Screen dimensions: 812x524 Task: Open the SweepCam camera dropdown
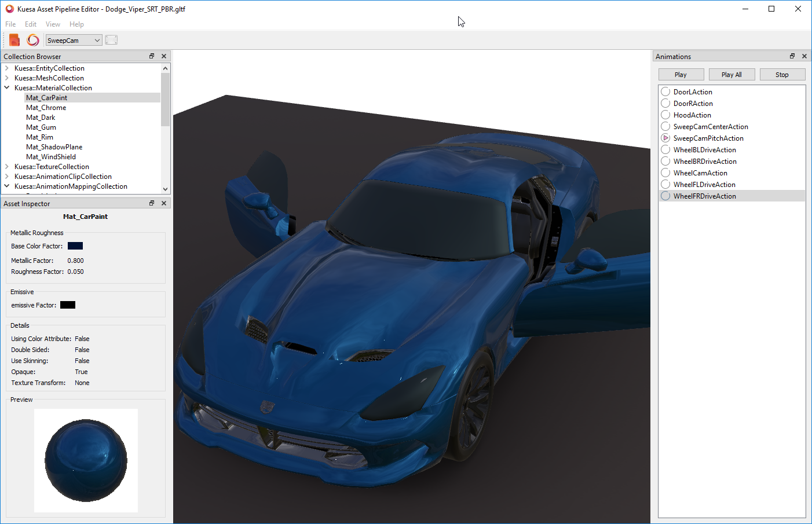click(74, 41)
